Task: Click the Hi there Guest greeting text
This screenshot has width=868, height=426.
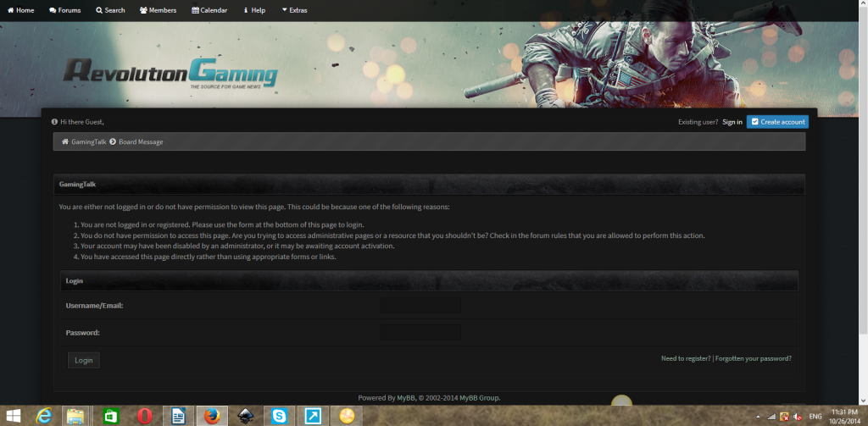Action: pos(82,122)
